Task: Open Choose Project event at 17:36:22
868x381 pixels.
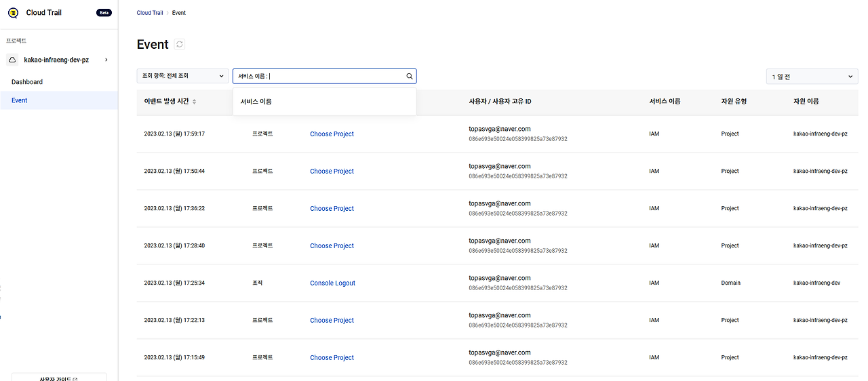Action: (332, 209)
